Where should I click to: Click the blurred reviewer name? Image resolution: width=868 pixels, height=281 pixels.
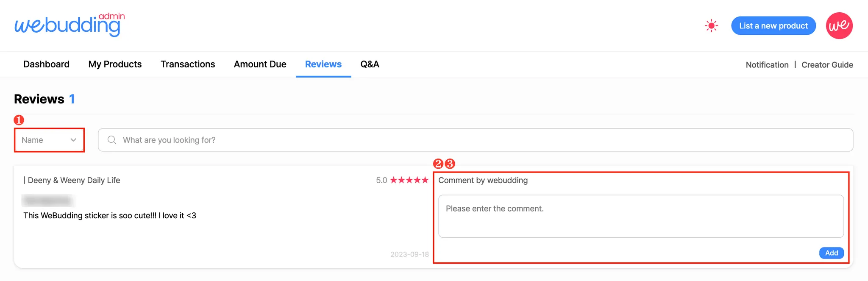pyautogui.click(x=47, y=200)
